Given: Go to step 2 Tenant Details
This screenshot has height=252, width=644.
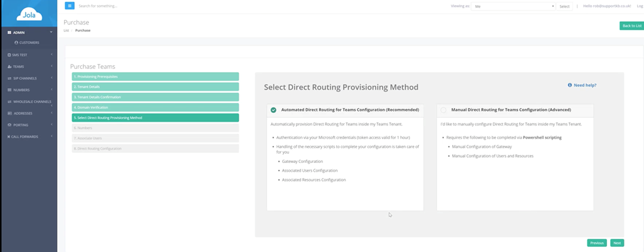Looking at the screenshot, I should click(x=156, y=87).
